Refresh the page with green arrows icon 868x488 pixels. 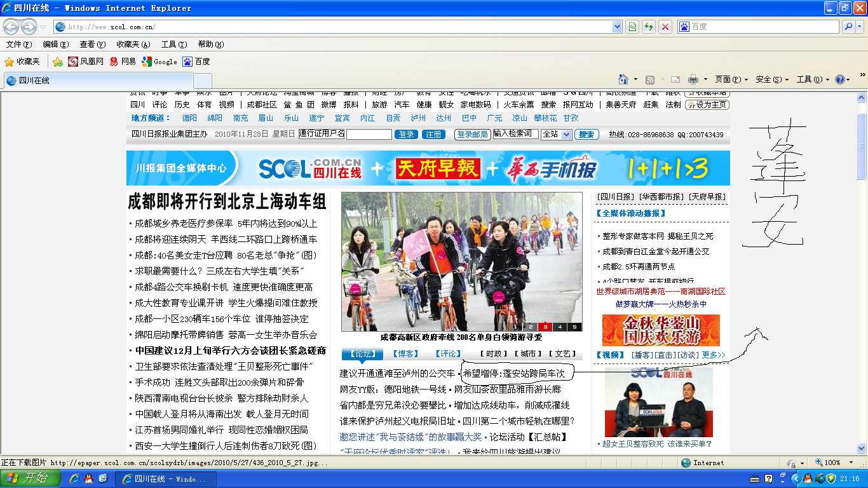[649, 27]
